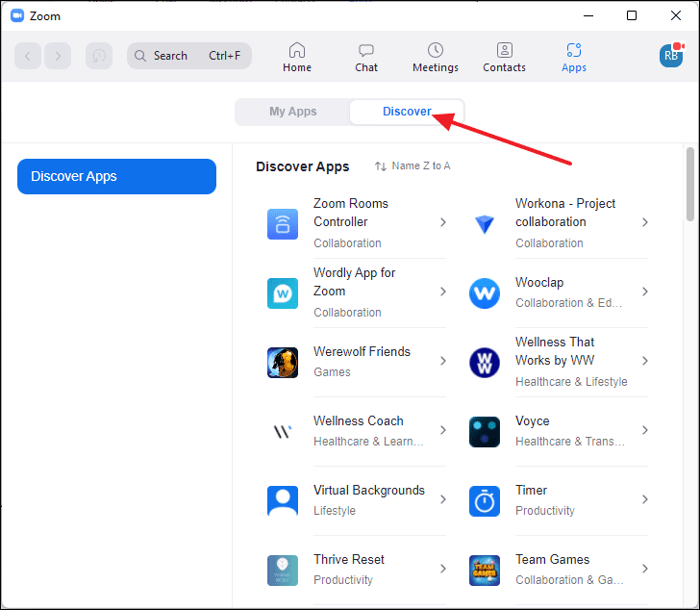Image resolution: width=700 pixels, height=610 pixels.
Task: Click the Wordly App icon
Action: 283,293
